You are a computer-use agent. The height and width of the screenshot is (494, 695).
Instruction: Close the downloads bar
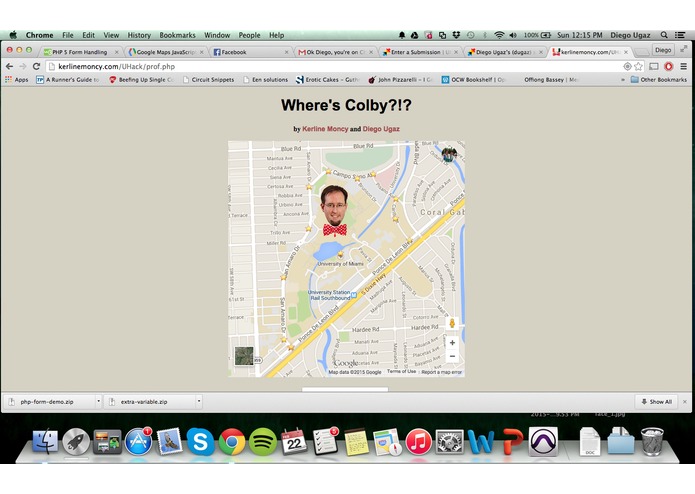[685, 402]
